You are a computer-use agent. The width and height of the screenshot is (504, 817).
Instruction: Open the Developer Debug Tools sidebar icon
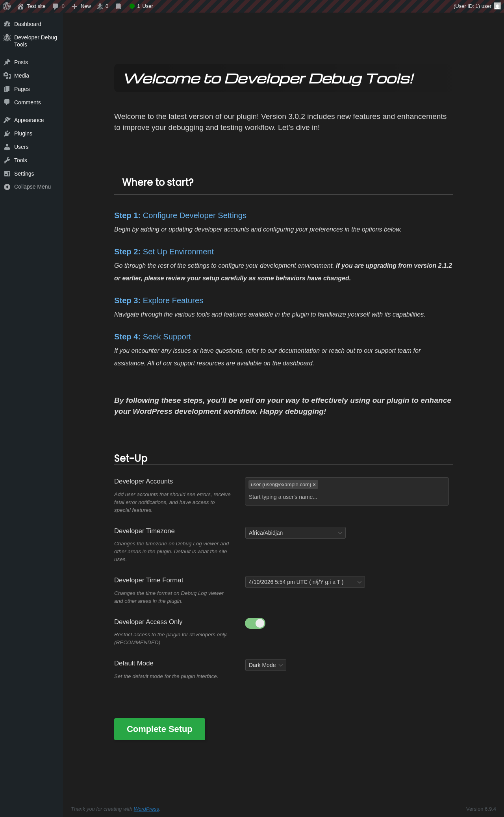pos(7,38)
